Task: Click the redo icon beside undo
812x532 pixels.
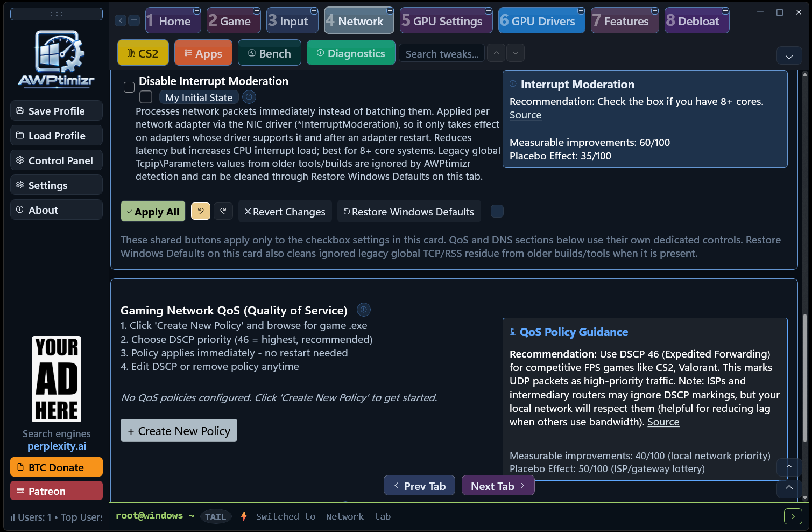Action: [223, 211]
